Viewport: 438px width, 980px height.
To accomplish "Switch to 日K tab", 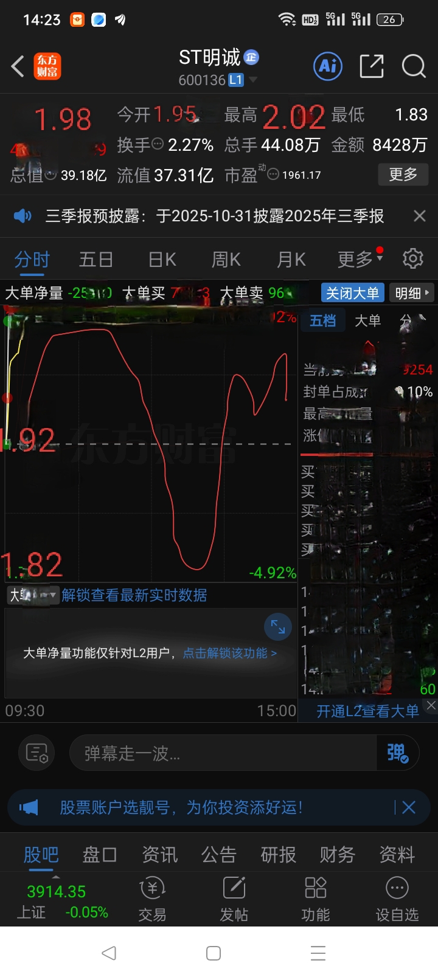I will (x=162, y=259).
